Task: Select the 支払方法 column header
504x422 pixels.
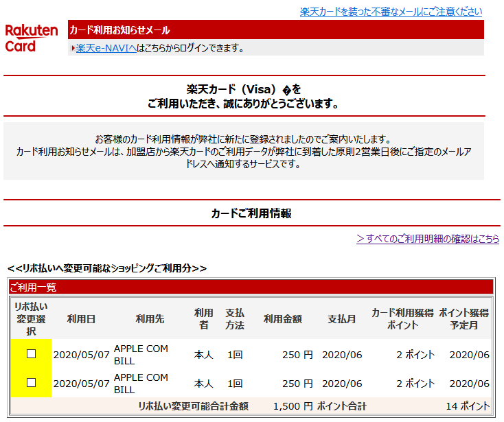Action: click(235, 319)
